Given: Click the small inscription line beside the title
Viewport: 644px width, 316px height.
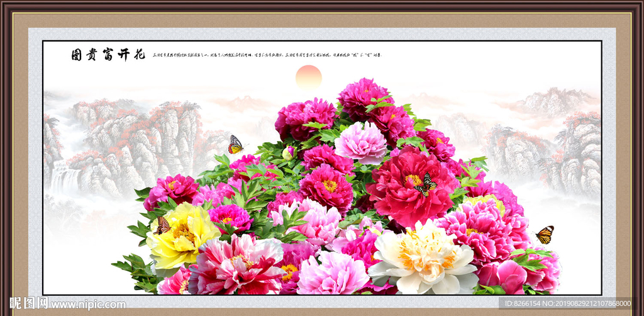Looking at the screenshot, I should click(x=267, y=55).
